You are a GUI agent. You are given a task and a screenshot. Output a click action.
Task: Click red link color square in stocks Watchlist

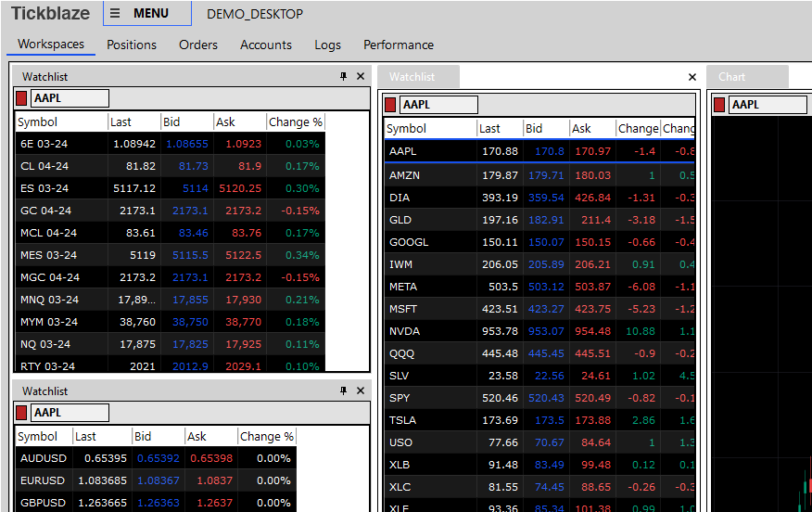point(390,105)
